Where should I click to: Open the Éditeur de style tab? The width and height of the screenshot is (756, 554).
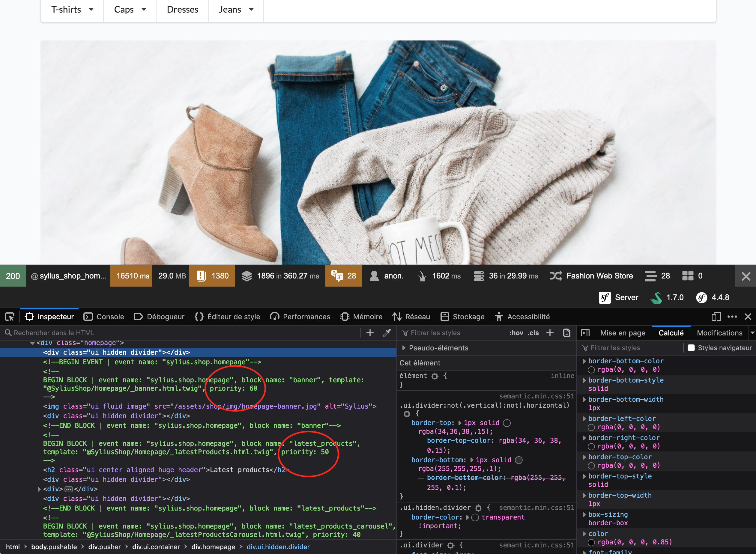click(227, 317)
